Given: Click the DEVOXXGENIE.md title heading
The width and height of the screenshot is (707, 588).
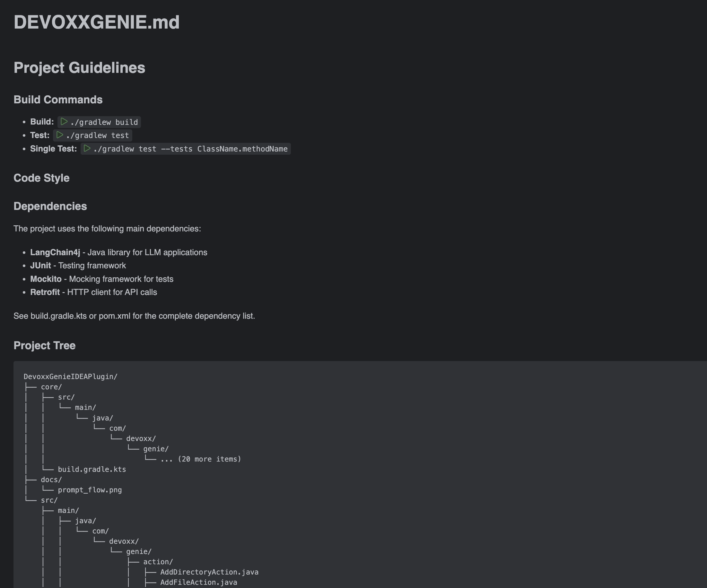Looking at the screenshot, I should pos(96,22).
